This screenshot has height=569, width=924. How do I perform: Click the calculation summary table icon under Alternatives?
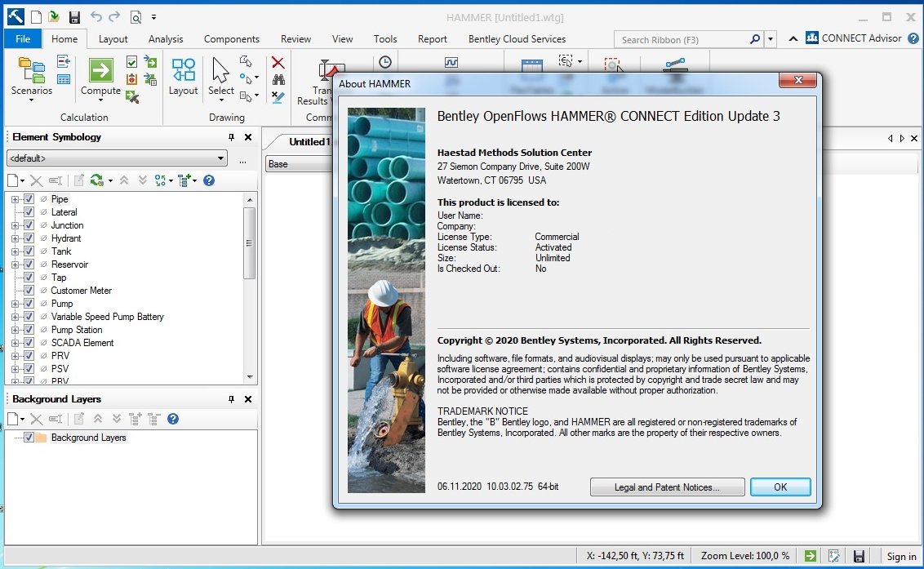pos(64,79)
